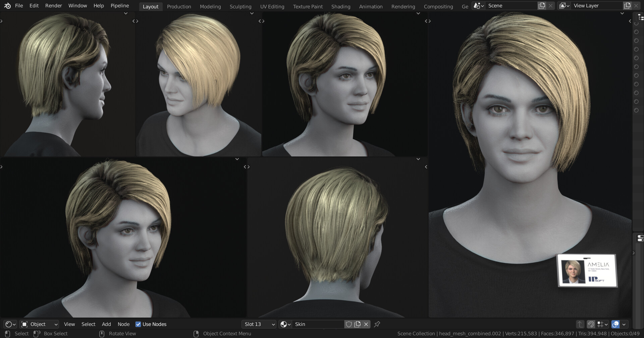Switch to the Modeling workspace tab
Image resolution: width=644 pixels, height=338 pixels.
coord(210,6)
